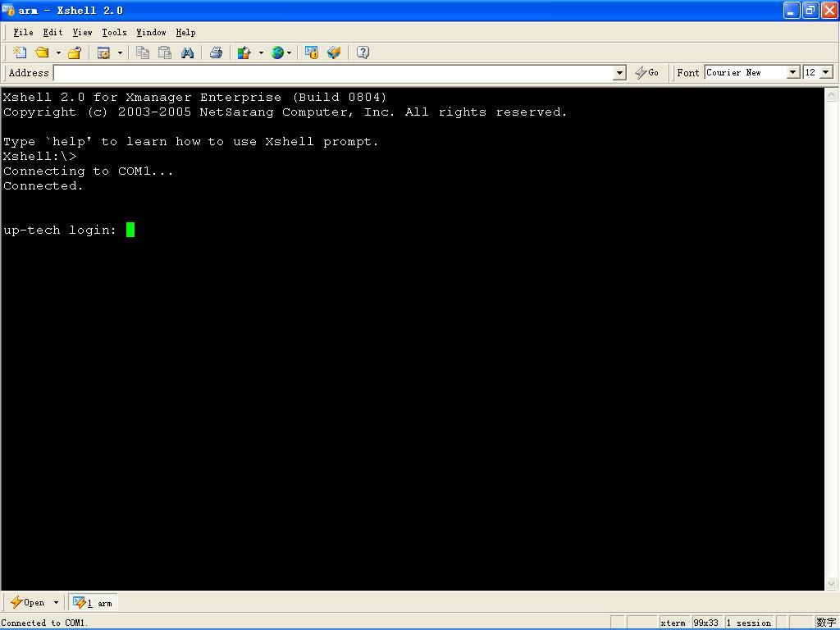Viewport: 840px width, 630px height.
Task: Click the Xshell title bar icon
Action: pyautogui.click(x=8, y=10)
